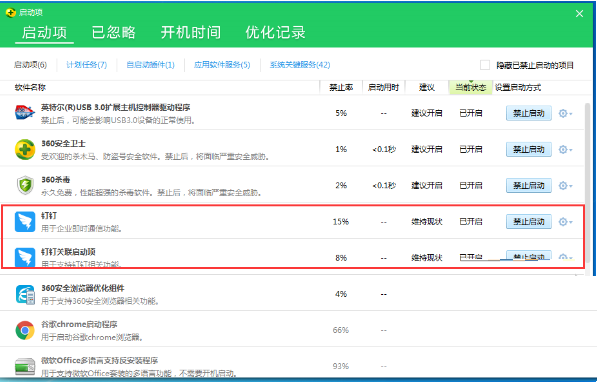
Task: Click the 建议 column header
Action: [427, 88]
